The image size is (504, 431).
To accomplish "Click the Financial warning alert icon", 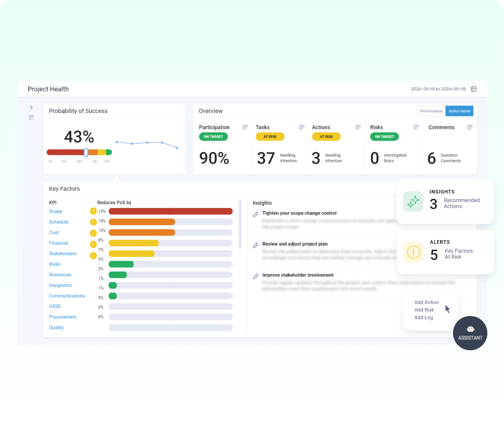I will (x=93, y=244).
